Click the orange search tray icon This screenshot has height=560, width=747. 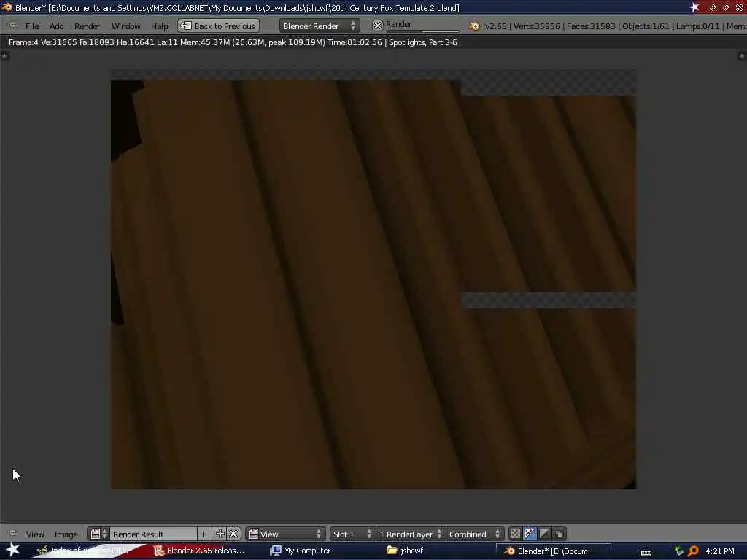[694, 551]
